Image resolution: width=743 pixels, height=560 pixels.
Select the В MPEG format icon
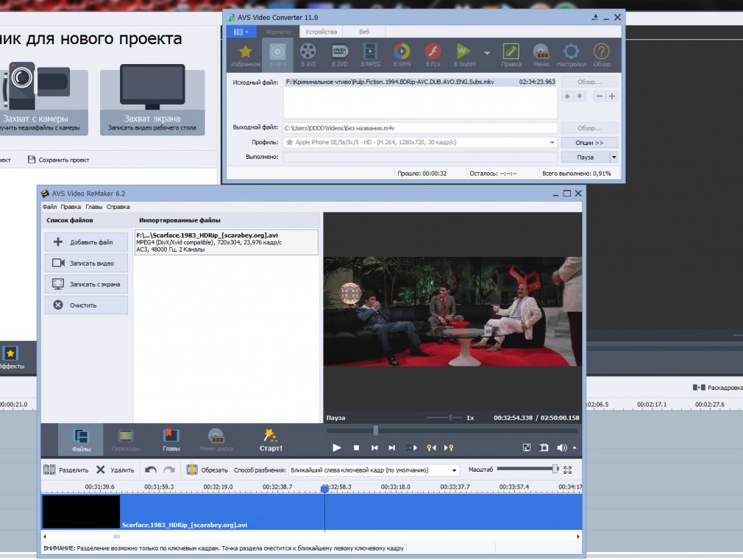371,55
